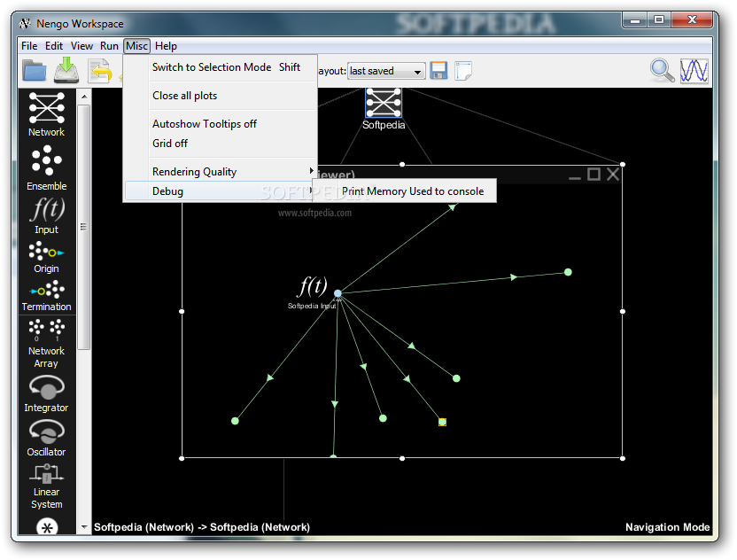Click the Softpedia (Network) path status text
This screenshot has width=737, height=560.
click(202, 527)
